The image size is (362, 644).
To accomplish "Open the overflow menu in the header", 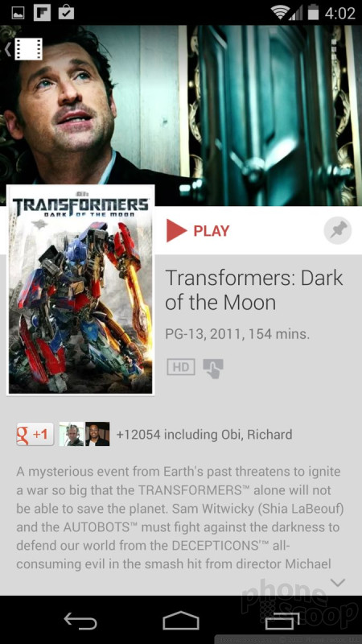I will point(334,49).
